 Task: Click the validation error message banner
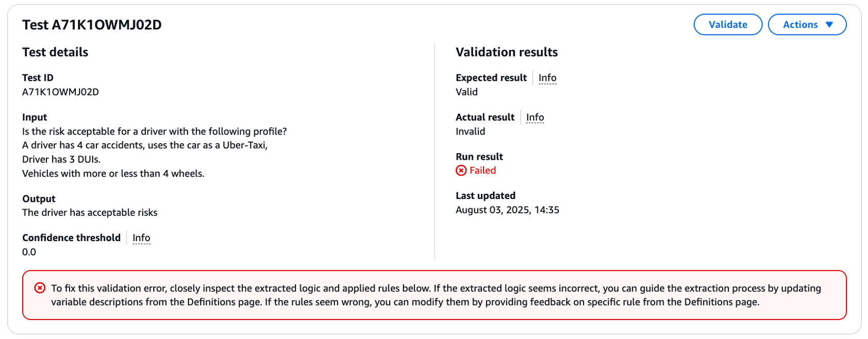(x=433, y=295)
